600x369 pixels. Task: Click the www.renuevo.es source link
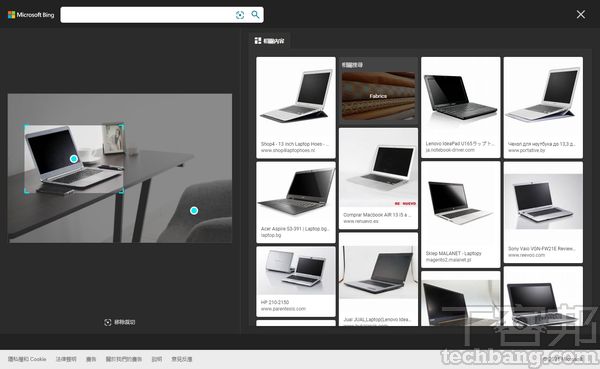(361, 222)
